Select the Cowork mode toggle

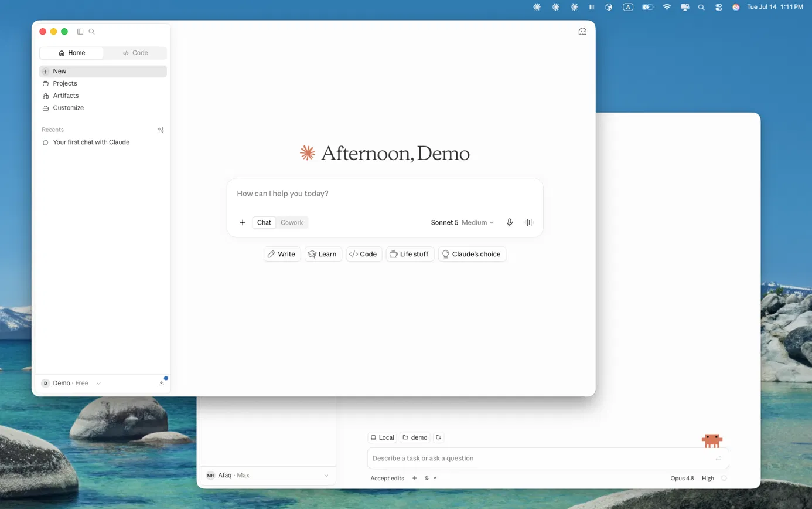292,222
